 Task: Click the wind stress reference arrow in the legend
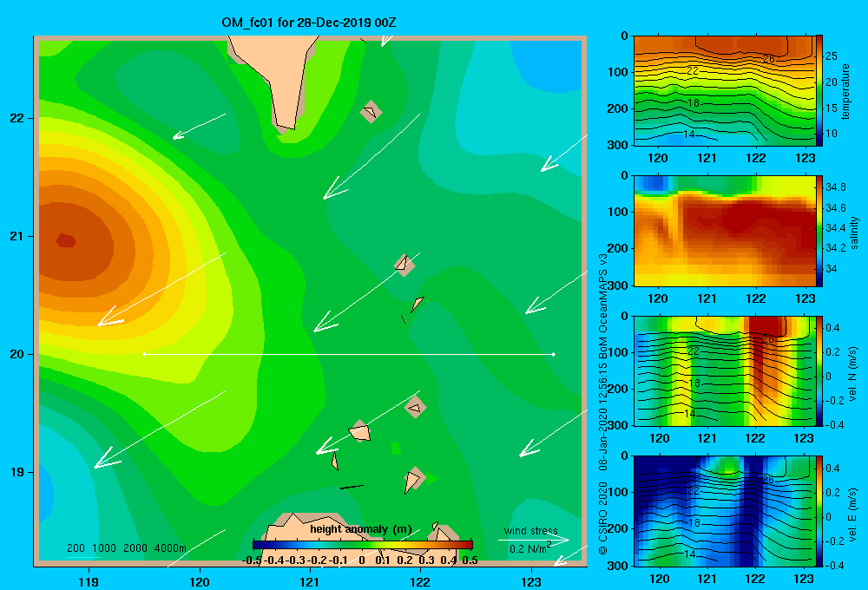tap(534, 540)
